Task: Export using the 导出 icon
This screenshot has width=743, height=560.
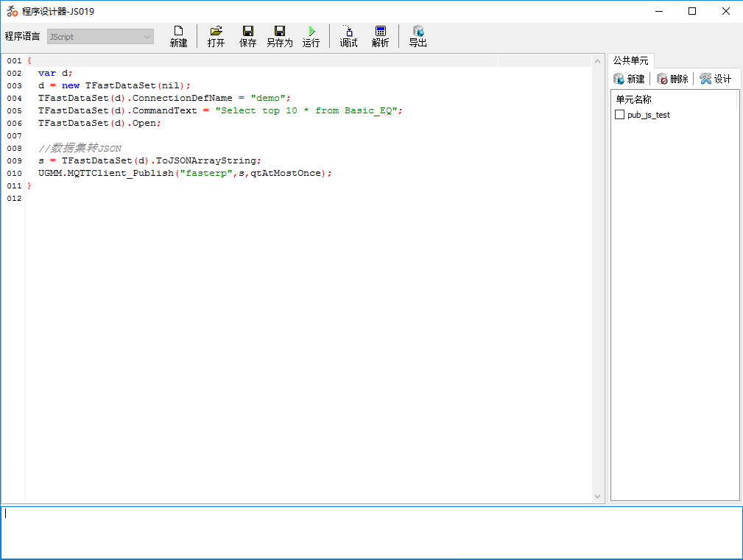Action: click(418, 37)
